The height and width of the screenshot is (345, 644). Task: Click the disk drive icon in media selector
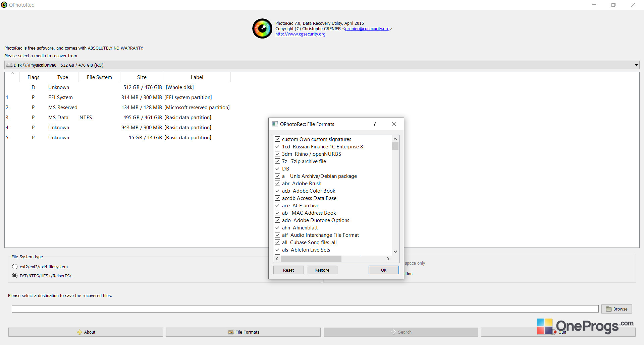coord(9,65)
